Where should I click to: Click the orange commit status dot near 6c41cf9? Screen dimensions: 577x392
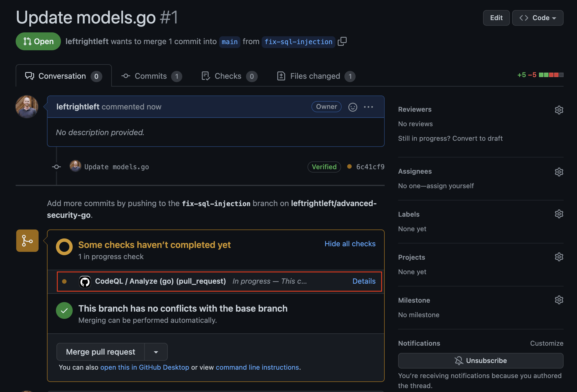pyautogui.click(x=349, y=166)
